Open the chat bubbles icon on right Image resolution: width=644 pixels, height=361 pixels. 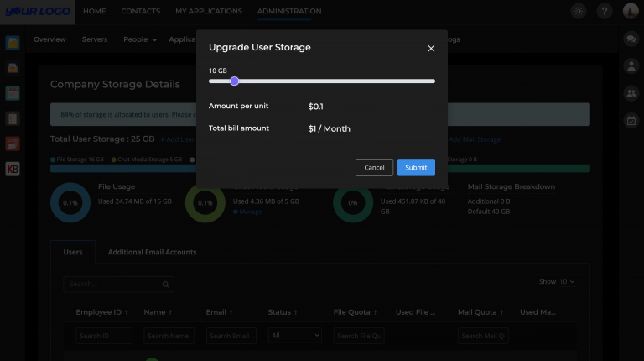(631, 39)
